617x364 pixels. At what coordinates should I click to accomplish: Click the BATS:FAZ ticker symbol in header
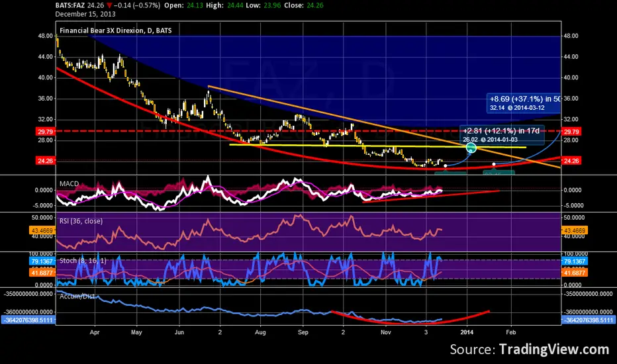(70, 5)
